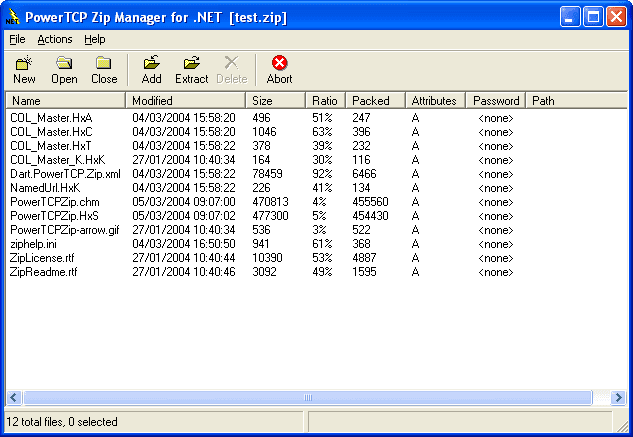Viewport: 633px width, 437px height.
Task: Maximize the PowerTCP Zip Manager window
Action: coord(593,17)
